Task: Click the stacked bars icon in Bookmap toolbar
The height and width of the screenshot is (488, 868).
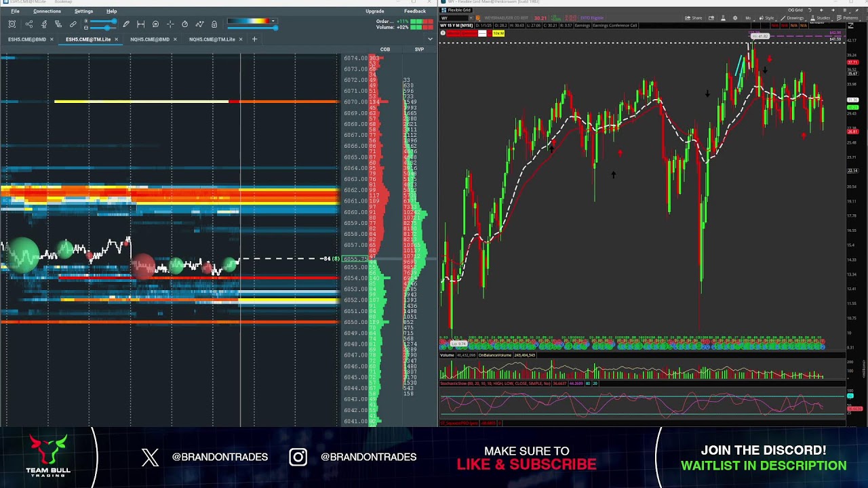Action: click(x=58, y=24)
